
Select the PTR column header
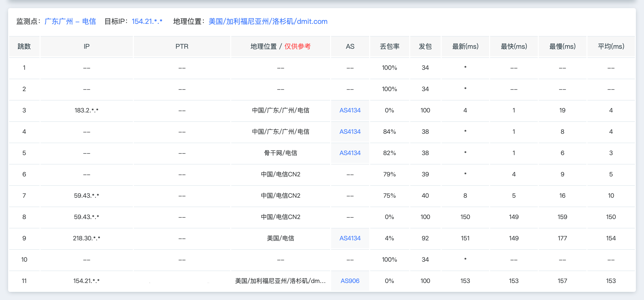pyautogui.click(x=182, y=46)
